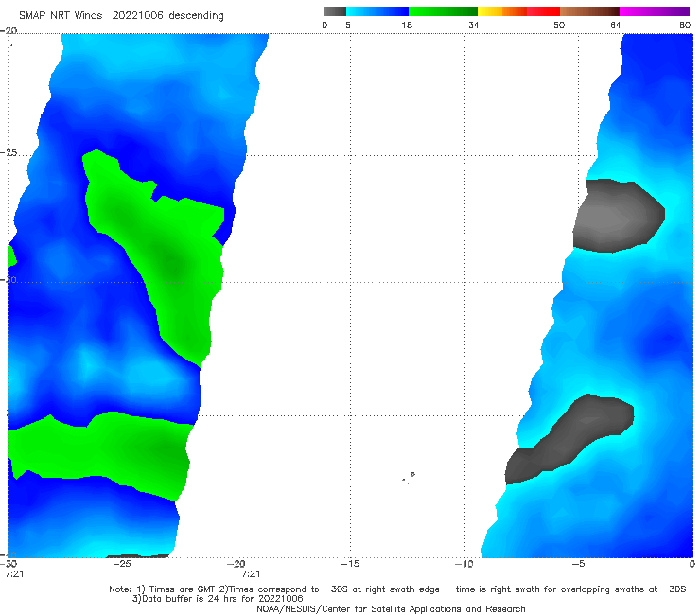700x615 pixels.
Task: Click colorbar label '64'
Action: coord(616,25)
